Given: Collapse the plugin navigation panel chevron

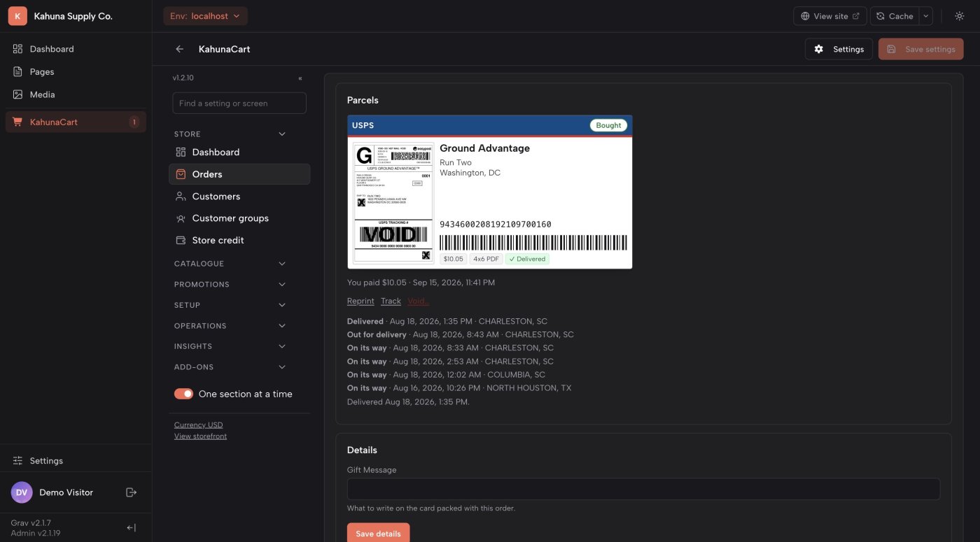Looking at the screenshot, I should pyautogui.click(x=300, y=78).
